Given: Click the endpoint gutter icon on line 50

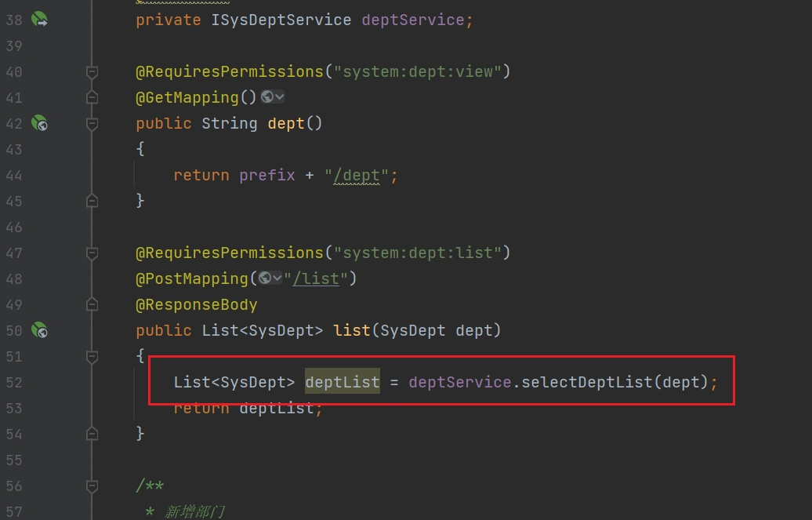Looking at the screenshot, I should tap(39, 330).
